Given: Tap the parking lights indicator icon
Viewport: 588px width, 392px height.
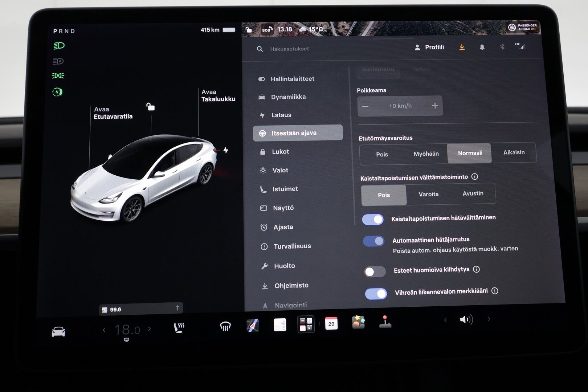Looking at the screenshot, I should coord(58,75).
